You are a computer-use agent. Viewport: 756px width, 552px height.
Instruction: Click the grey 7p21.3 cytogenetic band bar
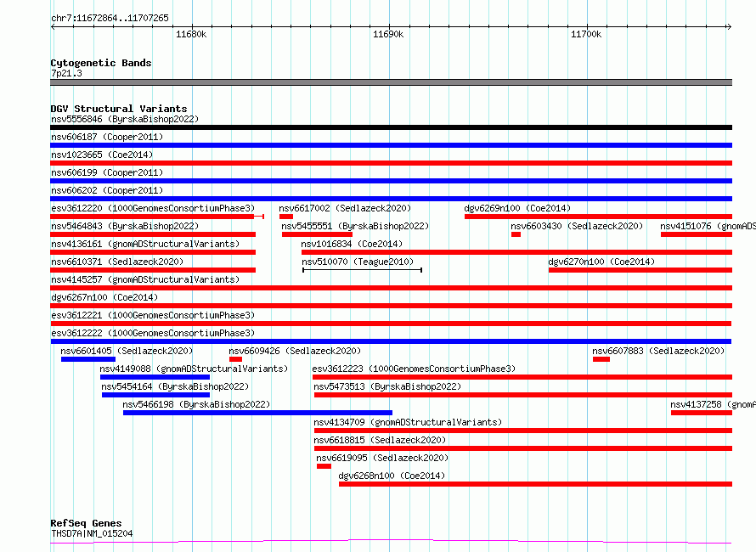tap(391, 82)
